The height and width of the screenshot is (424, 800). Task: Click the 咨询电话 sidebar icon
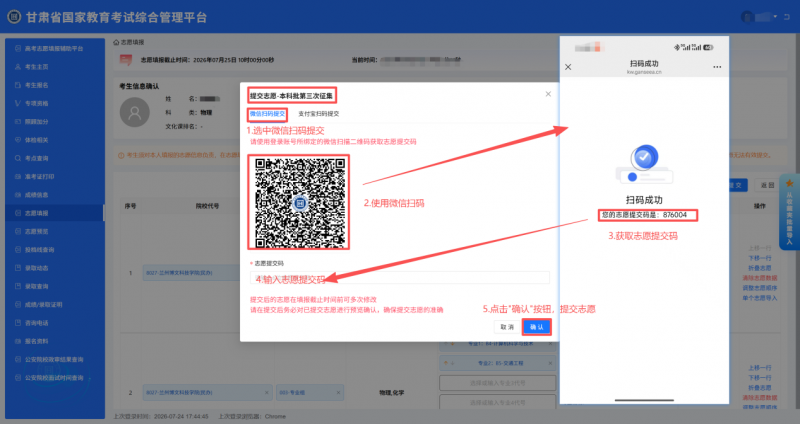click(18, 323)
